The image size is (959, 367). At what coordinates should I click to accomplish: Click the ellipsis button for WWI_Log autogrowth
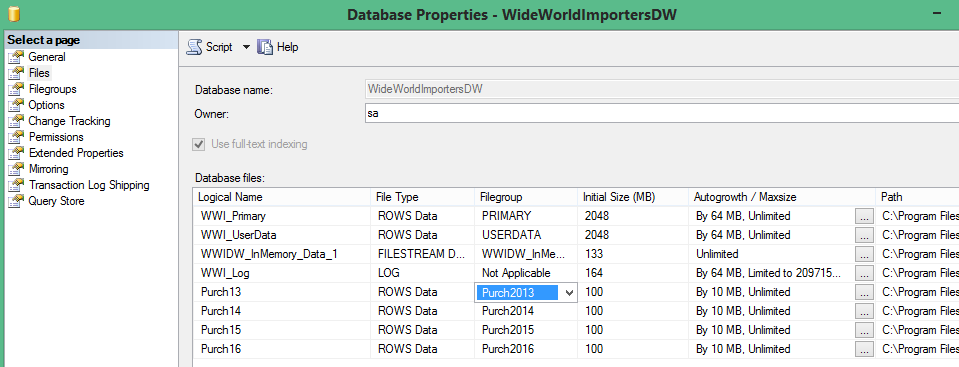tap(864, 273)
